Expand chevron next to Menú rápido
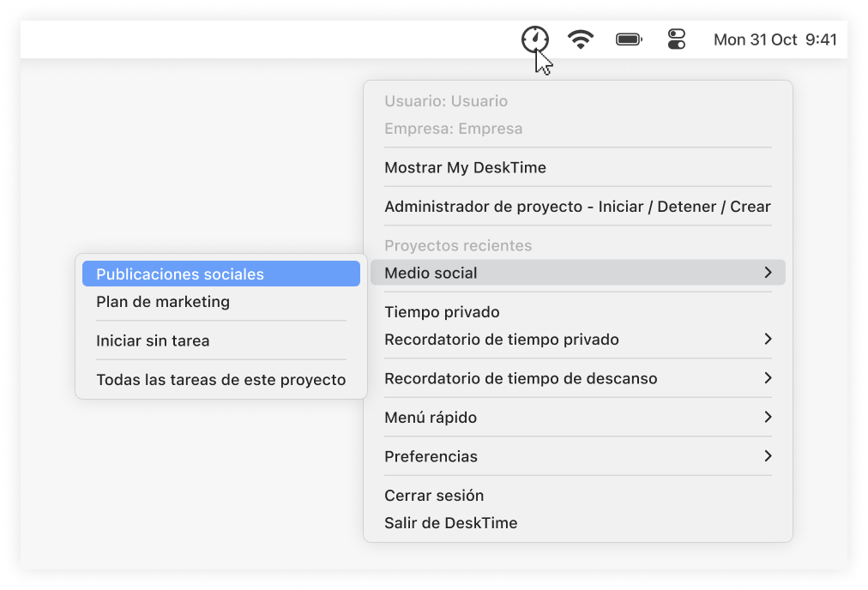The image size is (868, 590). click(x=768, y=417)
